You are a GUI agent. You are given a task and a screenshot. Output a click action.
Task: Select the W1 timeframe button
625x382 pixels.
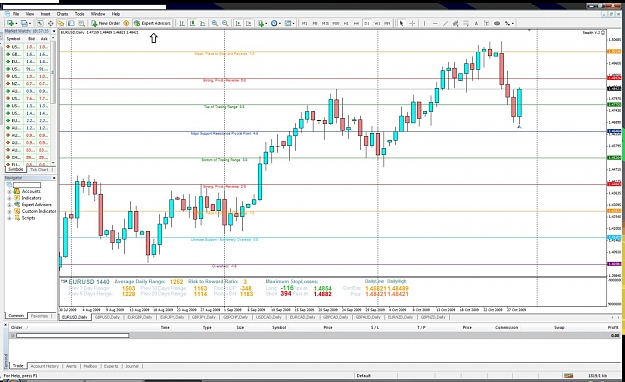click(x=377, y=24)
